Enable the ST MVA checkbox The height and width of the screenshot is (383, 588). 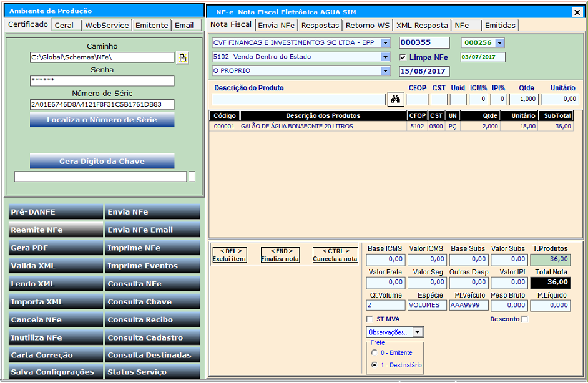pos(370,319)
